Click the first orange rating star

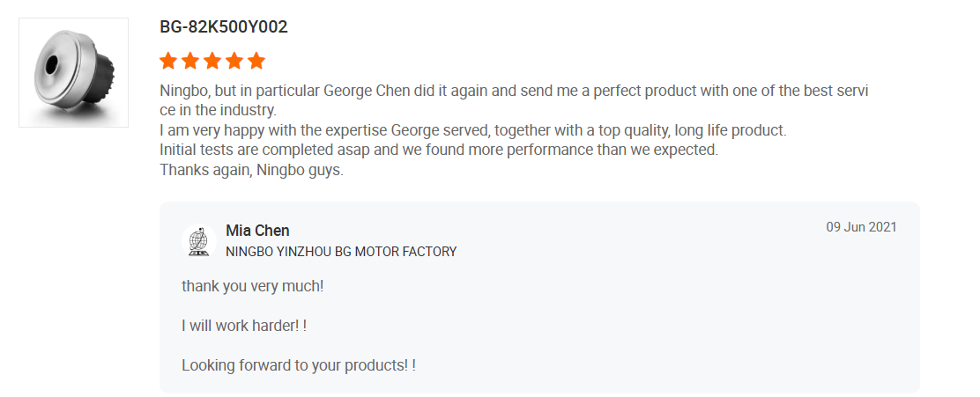point(168,61)
